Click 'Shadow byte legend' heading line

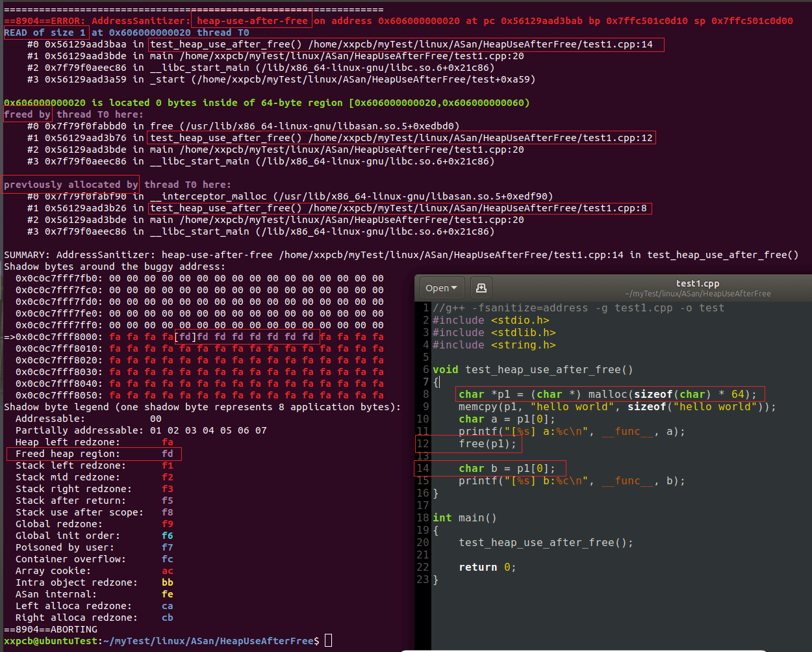tap(203, 407)
